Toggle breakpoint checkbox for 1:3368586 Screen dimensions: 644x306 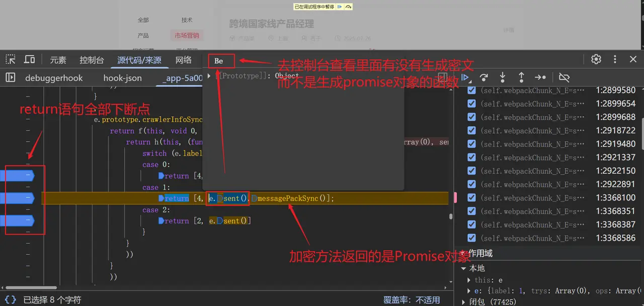click(x=471, y=238)
